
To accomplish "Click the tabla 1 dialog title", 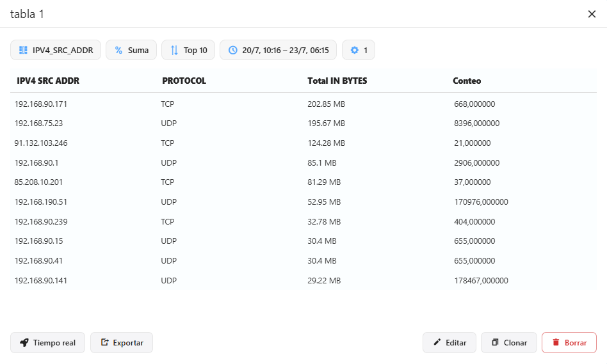I will (27, 14).
